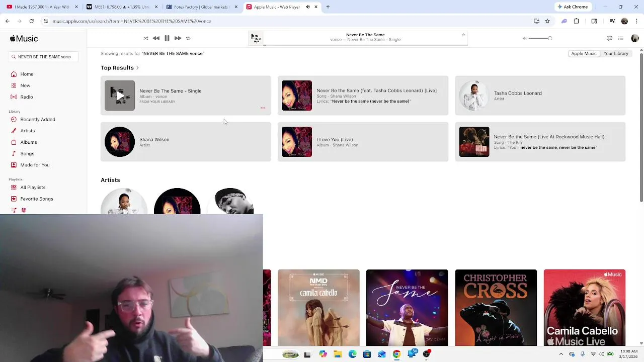Open Microsoft Edge from the taskbar
Screen dimensions: 644x362
[x=352, y=354]
